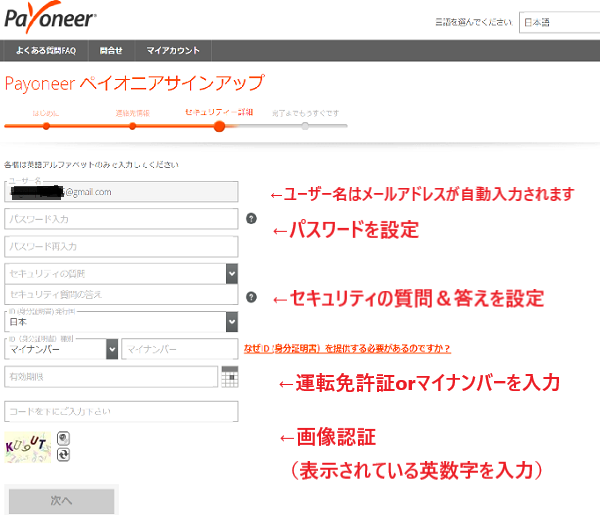Focus the captcha code input field
Screen dimensions: 600x515
tap(121, 411)
